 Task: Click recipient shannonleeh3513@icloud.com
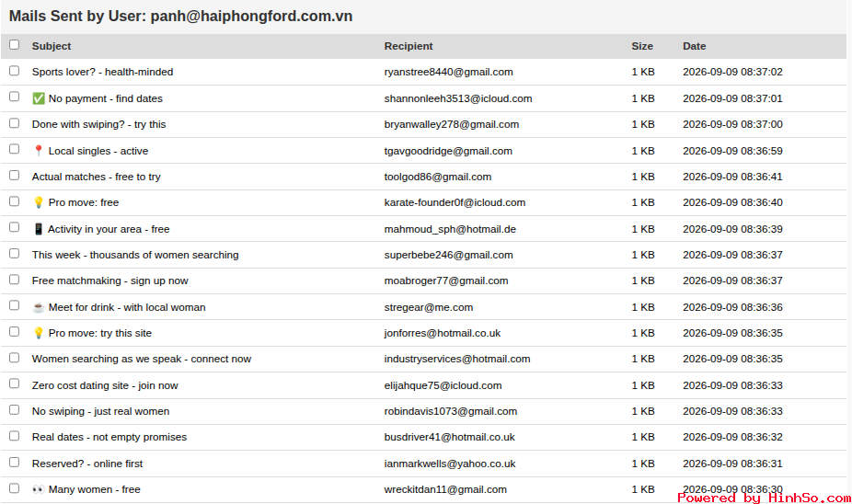458,98
